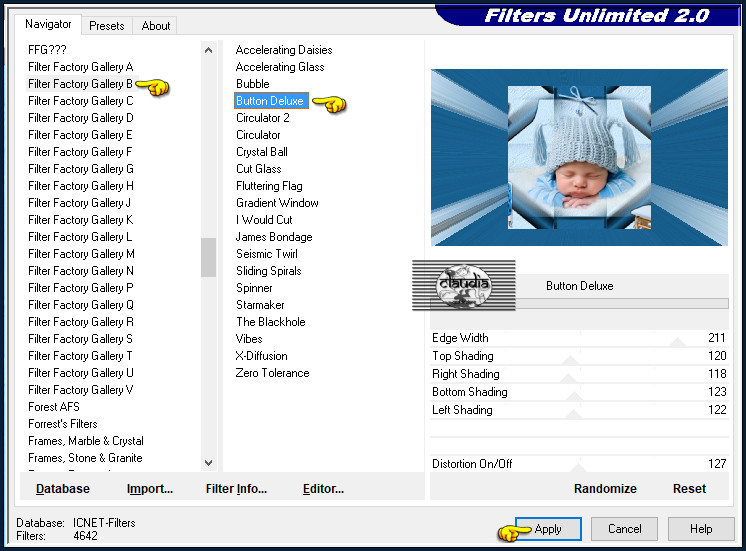Select Filter Factory Gallery V

point(80,390)
